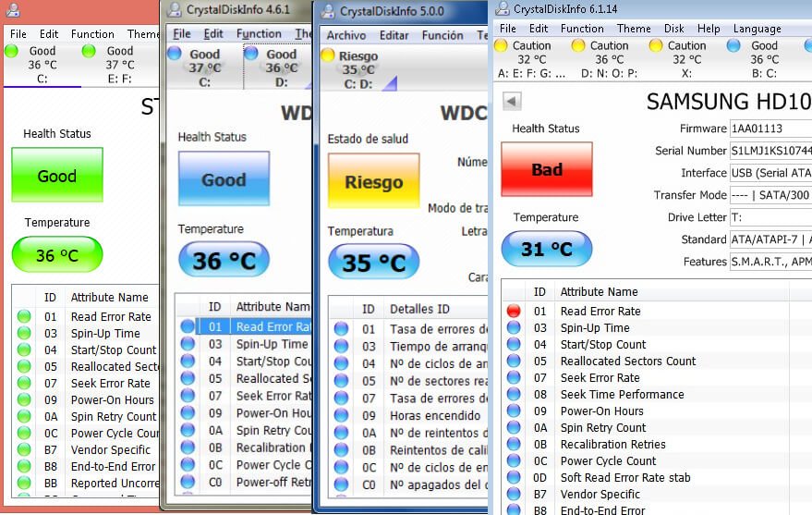Click the CrystalDiskInfo 5.0.0 title bar app icon
The width and height of the screenshot is (812, 515).
click(x=328, y=11)
